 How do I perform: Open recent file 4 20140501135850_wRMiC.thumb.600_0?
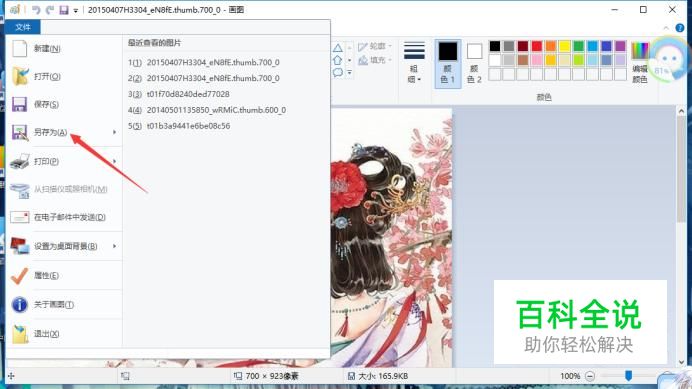click(207, 110)
